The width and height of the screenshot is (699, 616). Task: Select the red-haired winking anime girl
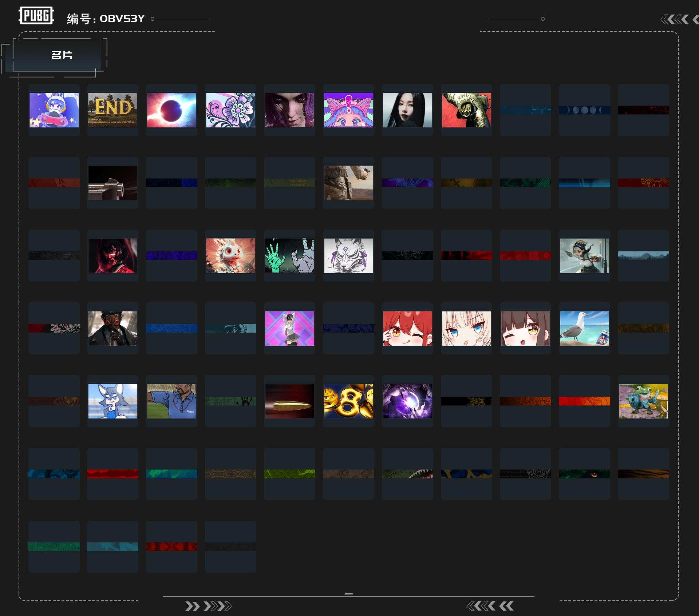pos(407,328)
